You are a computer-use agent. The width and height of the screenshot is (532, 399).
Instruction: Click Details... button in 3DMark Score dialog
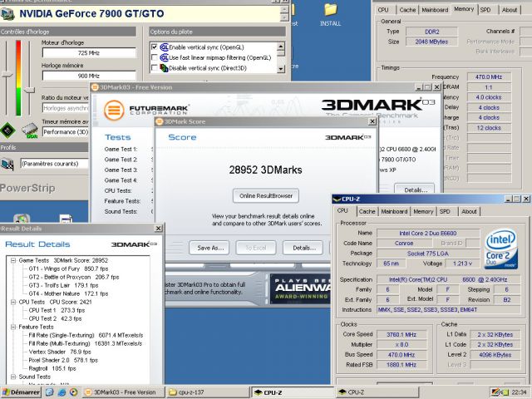pos(304,248)
